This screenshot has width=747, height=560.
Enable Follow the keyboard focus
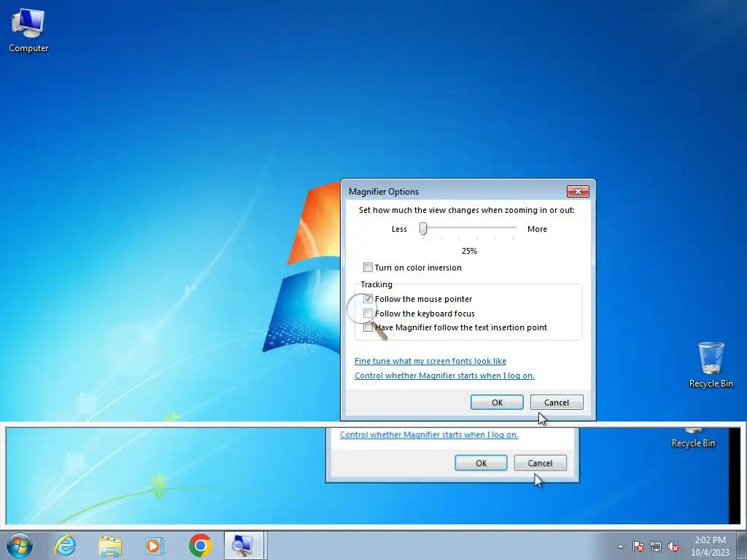pos(368,313)
